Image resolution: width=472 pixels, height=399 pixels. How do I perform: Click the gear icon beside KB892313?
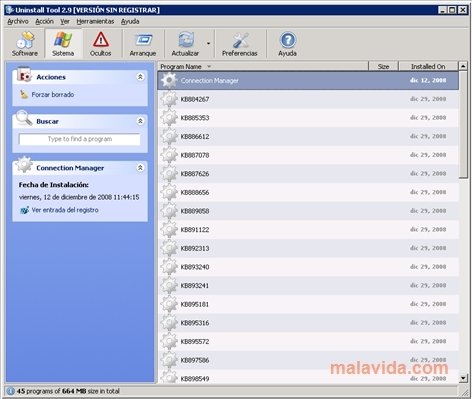coord(169,248)
